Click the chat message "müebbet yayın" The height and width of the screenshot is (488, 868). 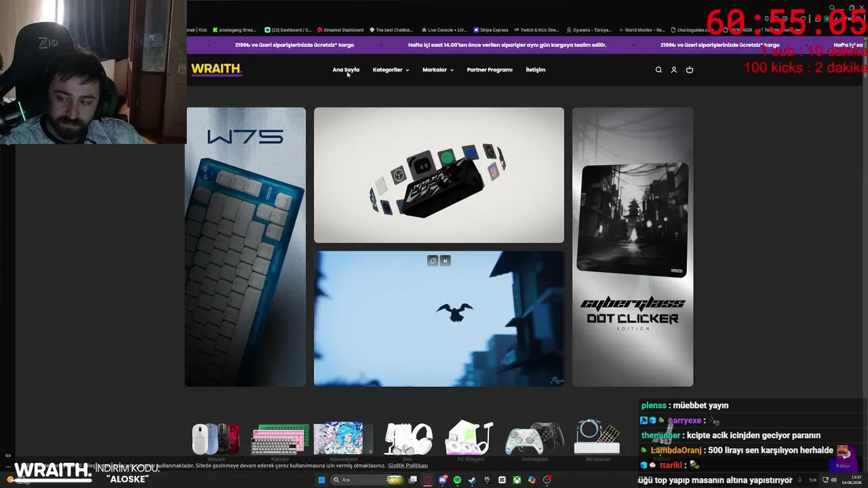pyautogui.click(x=700, y=405)
